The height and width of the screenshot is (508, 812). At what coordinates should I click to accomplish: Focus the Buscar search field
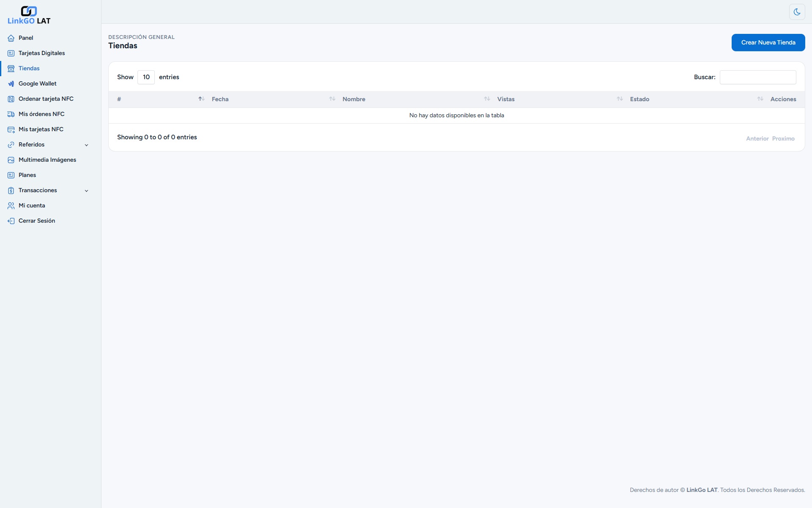click(757, 77)
